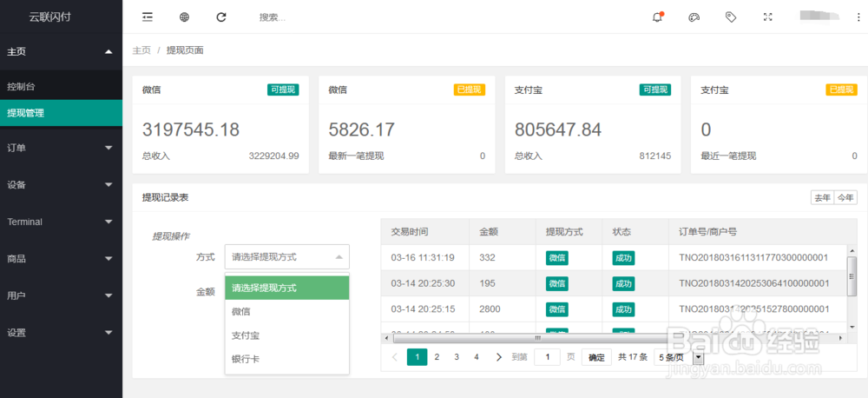Click order number TNO2018031611311770300000001

coord(753,257)
